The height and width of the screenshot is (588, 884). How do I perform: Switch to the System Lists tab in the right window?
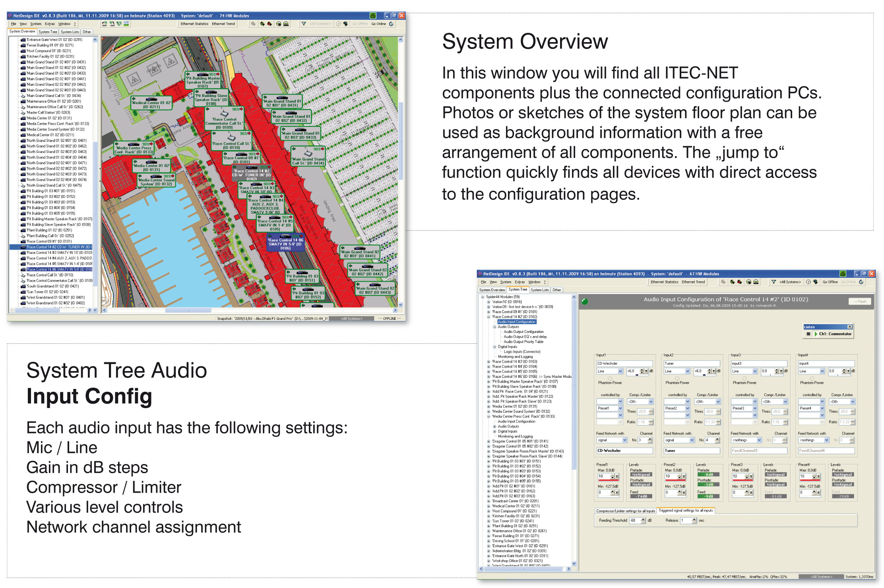(540, 290)
